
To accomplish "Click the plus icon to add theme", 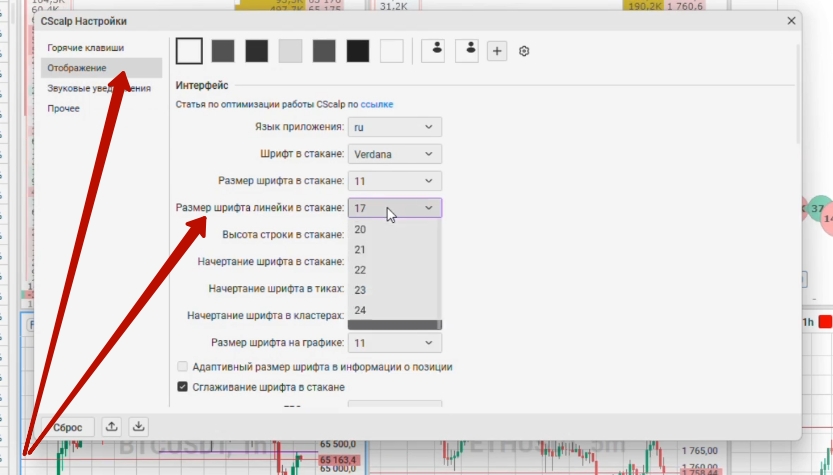I will pos(497,51).
